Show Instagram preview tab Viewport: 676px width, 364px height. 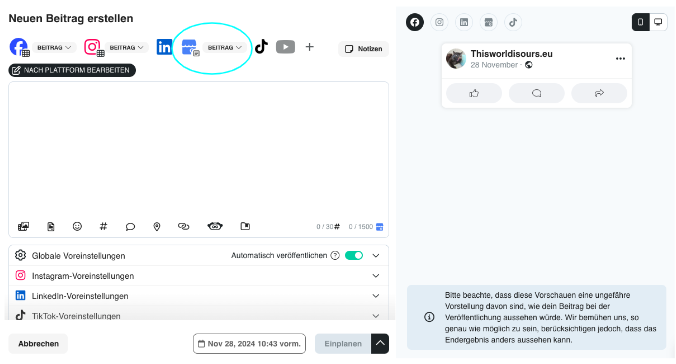(x=439, y=22)
